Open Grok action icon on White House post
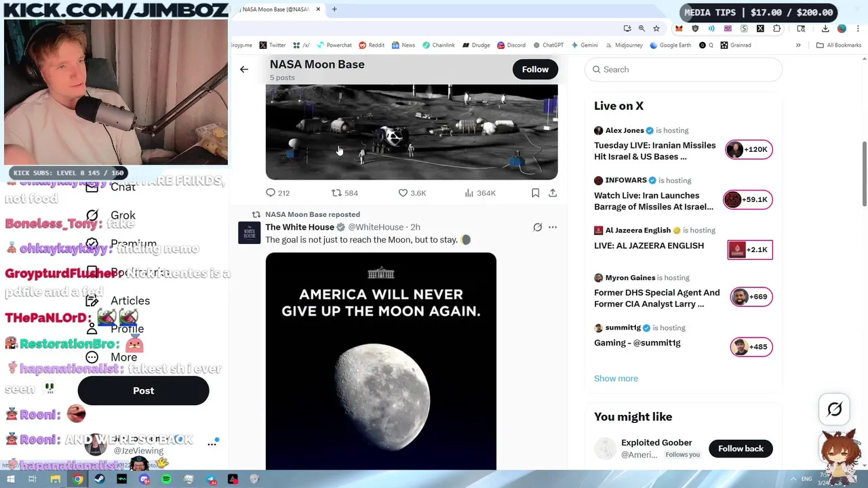Screen dimensions: 868x488 [x=537, y=227]
